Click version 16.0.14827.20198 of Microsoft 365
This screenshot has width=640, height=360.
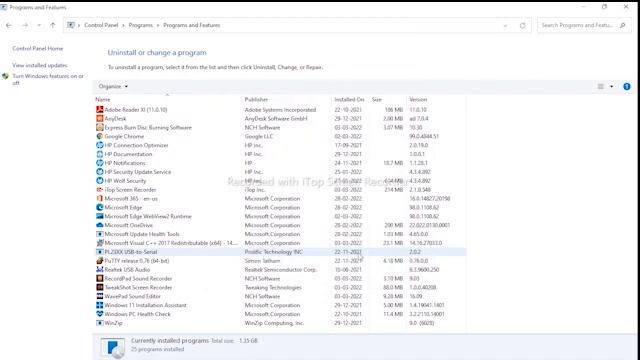(429, 198)
